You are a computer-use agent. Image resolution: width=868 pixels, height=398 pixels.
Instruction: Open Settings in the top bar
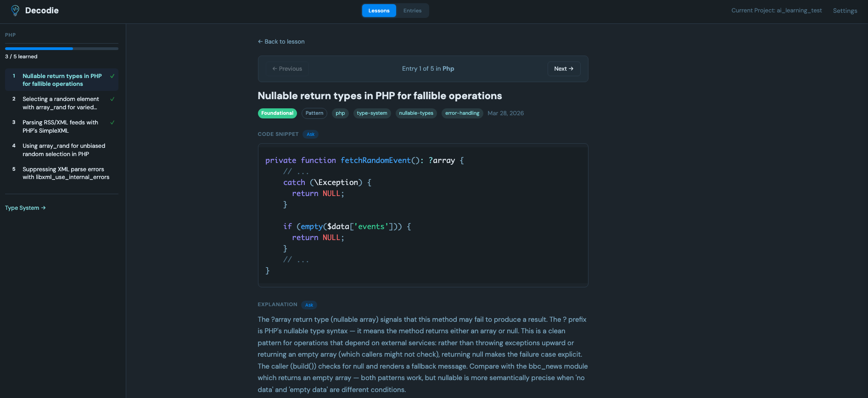tap(845, 10)
